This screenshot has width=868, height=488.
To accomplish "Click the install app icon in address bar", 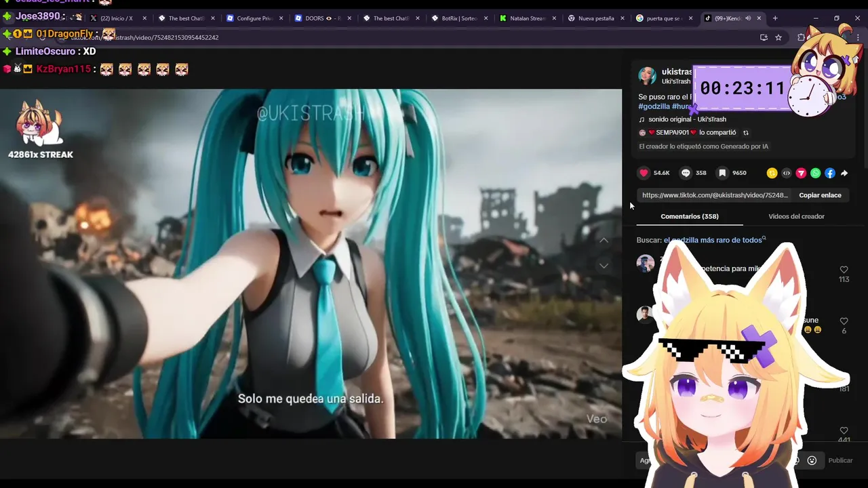I will point(764,37).
